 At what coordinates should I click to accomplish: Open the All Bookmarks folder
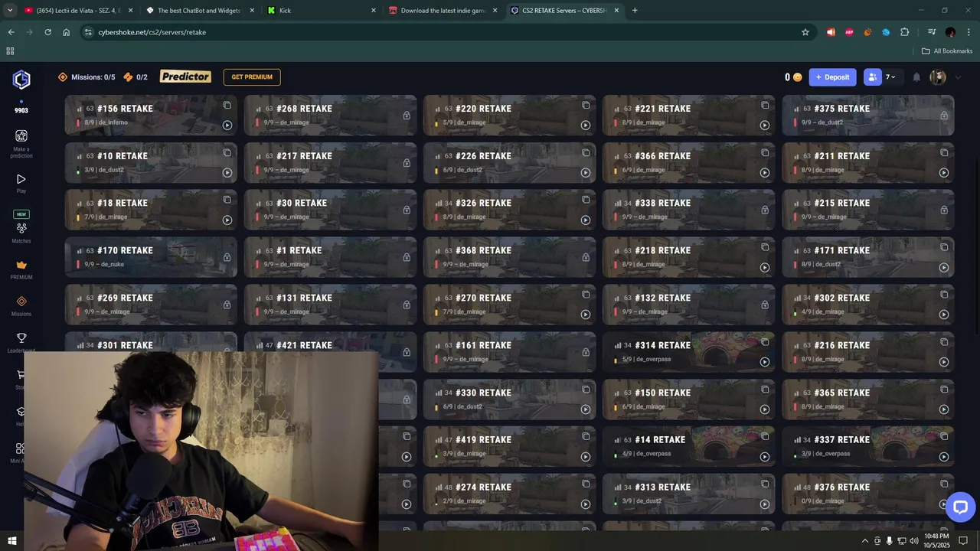click(x=947, y=51)
